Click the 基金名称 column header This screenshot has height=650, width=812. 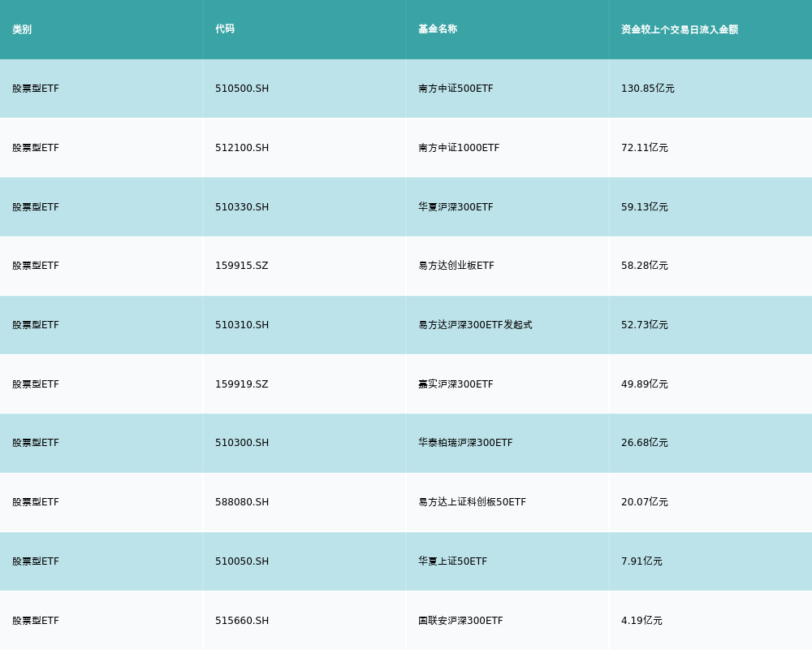click(x=438, y=29)
